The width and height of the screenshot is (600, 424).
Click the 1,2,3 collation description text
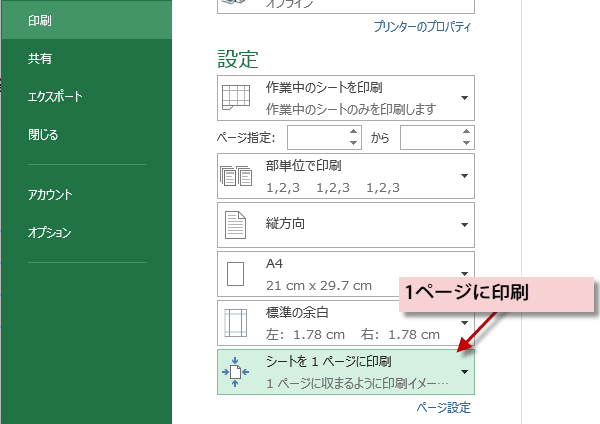tap(333, 188)
